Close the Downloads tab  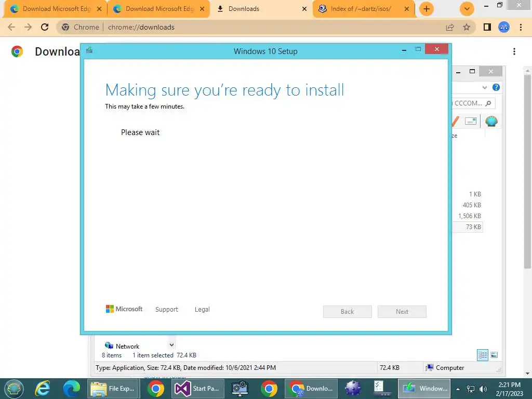(x=304, y=9)
